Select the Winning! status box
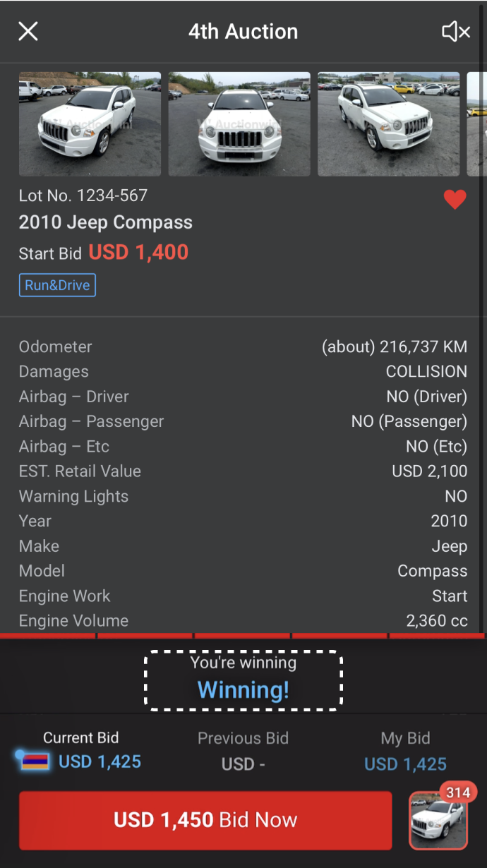The image size is (487, 868). 243,680
